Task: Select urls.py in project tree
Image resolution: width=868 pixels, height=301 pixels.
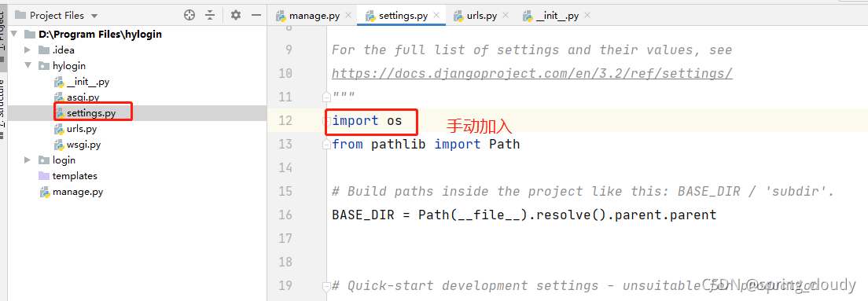Action: [82, 129]
